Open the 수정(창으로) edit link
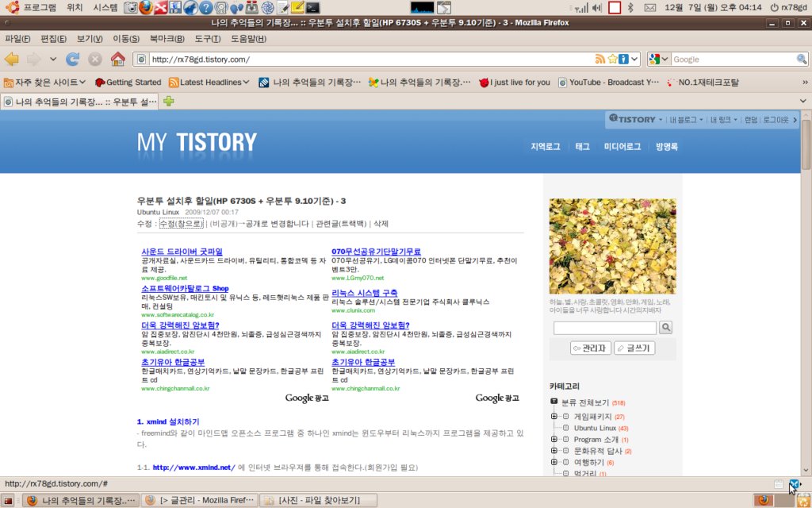Viewport: 812px width, 508px height. 181,224
